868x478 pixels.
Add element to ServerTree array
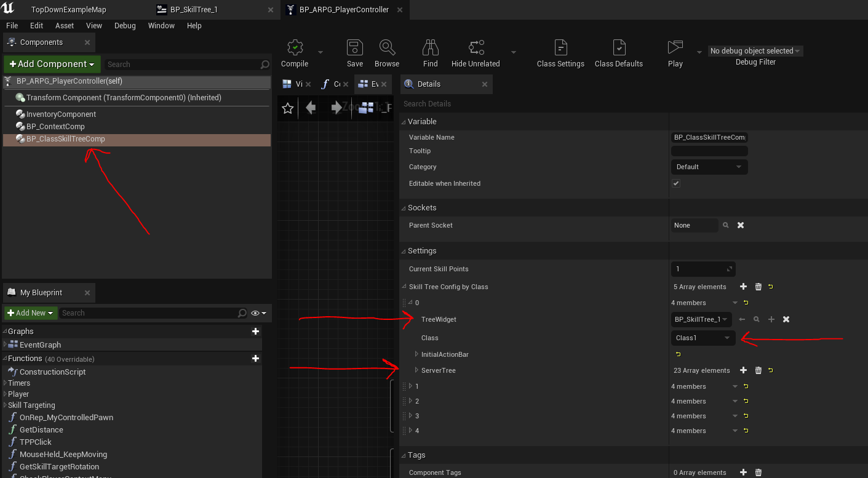743,370
